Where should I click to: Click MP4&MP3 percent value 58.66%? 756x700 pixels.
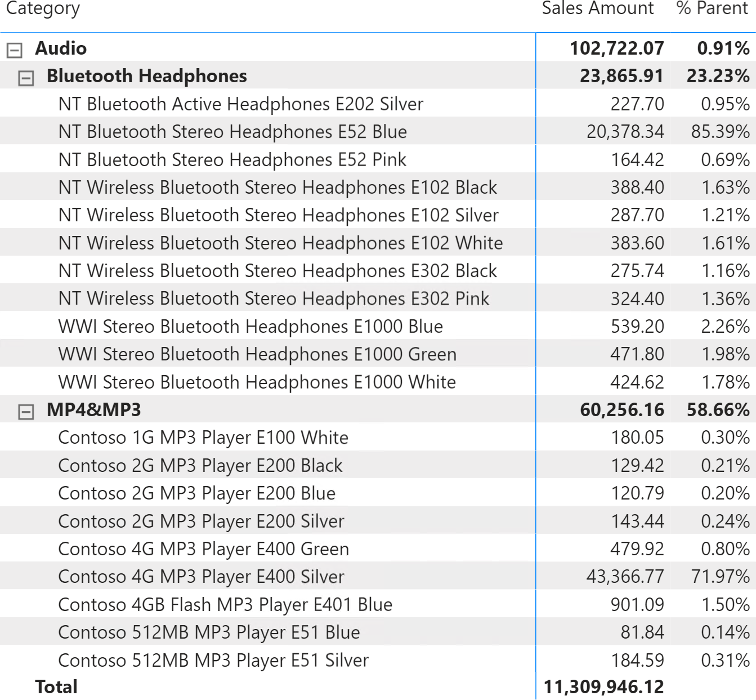[x=718, y=410]
